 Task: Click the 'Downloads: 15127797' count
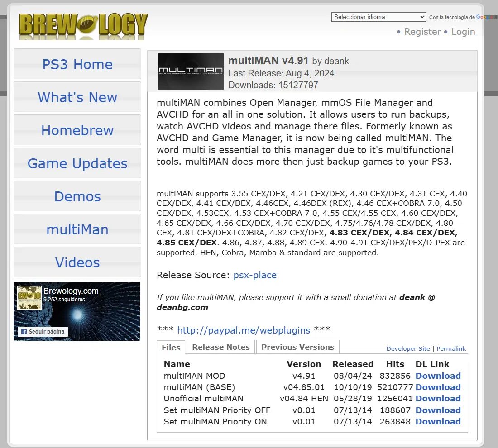coord(273,85)
